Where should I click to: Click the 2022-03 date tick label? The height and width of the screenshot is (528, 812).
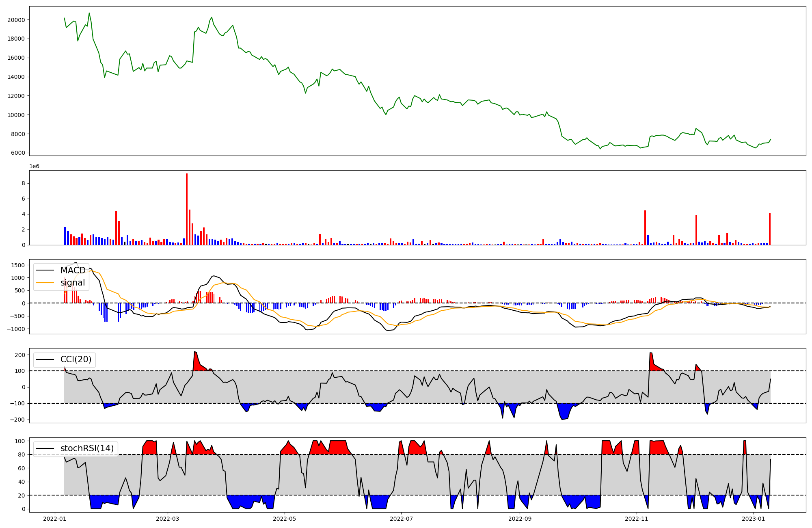pos(168,519)
